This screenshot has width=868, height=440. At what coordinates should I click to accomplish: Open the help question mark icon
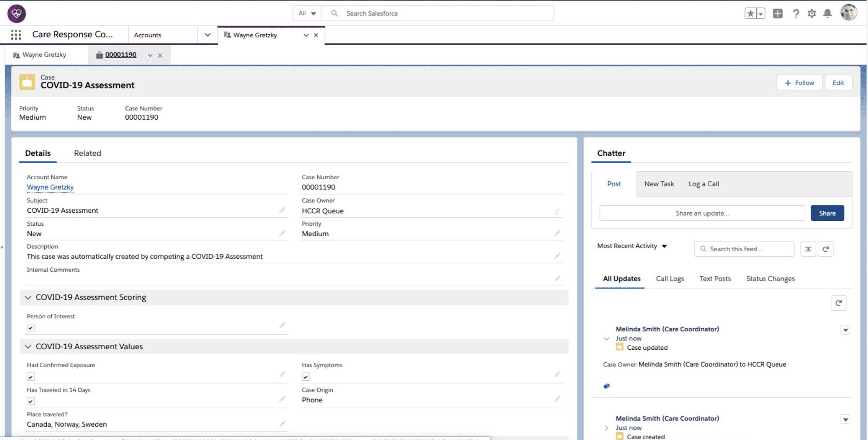pos(796,13)
